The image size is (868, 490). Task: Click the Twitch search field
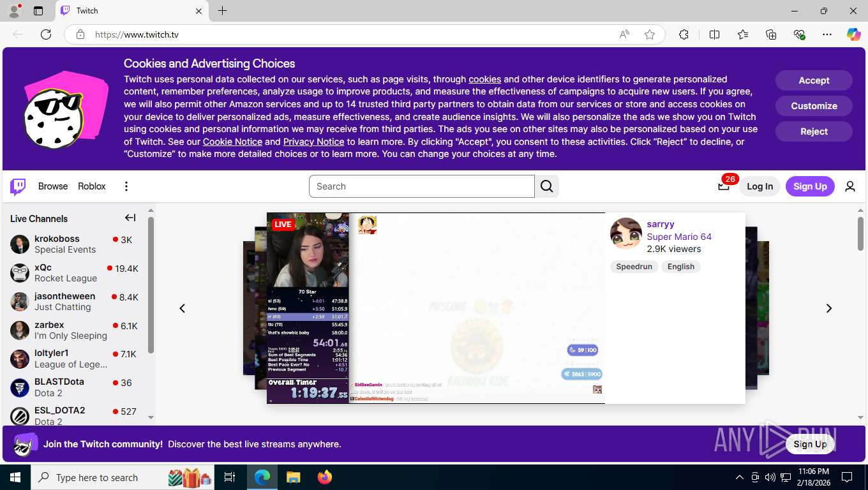tap(422, 186)
